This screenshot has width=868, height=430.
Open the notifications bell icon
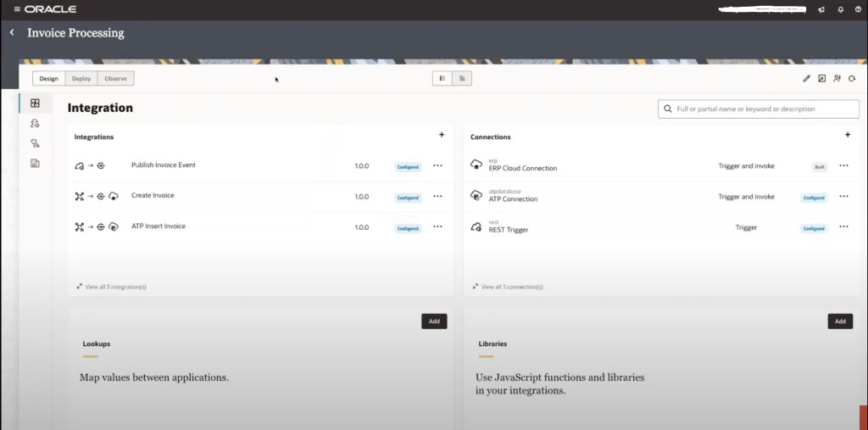pyautogui.click(x=839, y=9)
